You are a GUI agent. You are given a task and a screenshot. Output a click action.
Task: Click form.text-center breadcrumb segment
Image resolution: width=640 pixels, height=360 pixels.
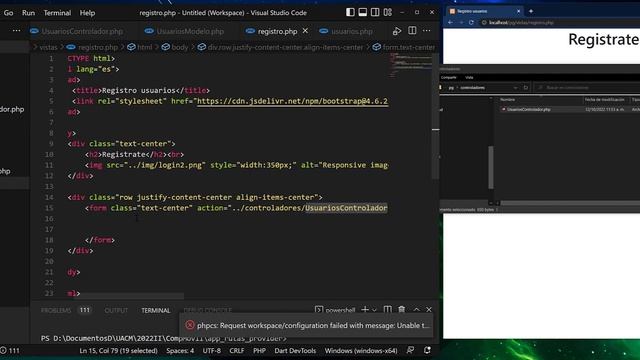pyautogui.click(x=404, y=47)
